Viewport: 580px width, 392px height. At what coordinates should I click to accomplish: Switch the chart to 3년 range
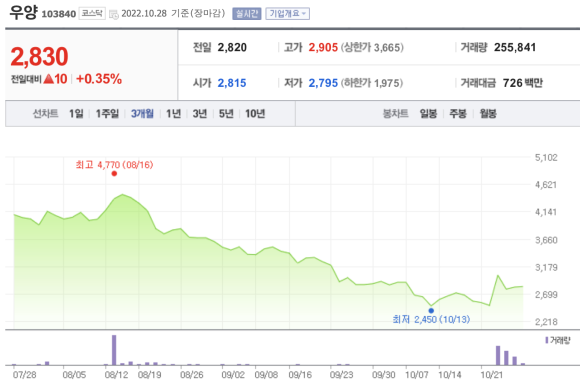coord(200,114)
